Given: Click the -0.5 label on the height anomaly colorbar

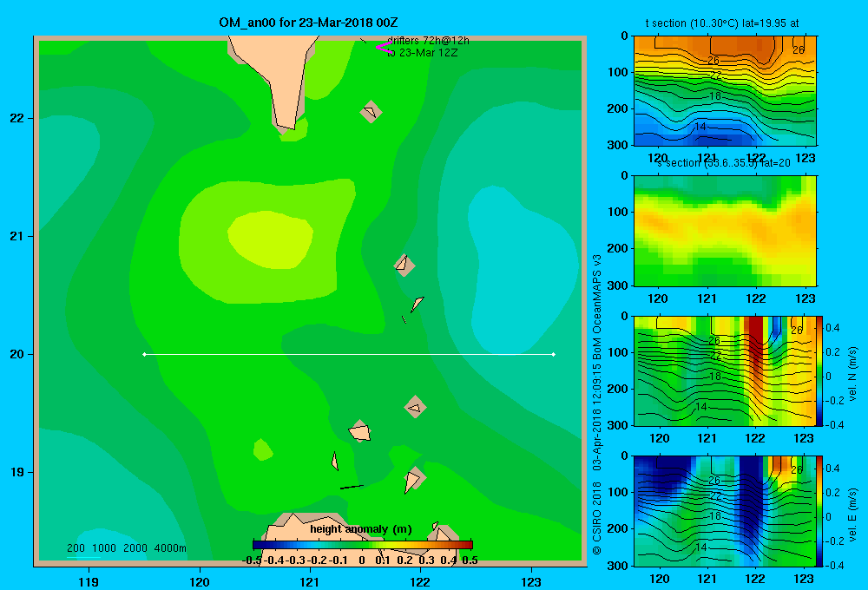Looking at the screenshot, I should (252, 560).
